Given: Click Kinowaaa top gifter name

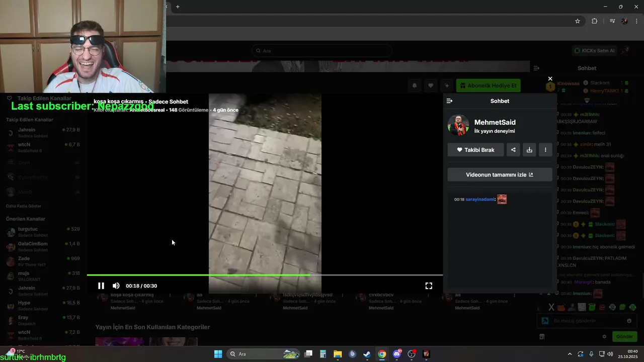Looking at the screenshot, I should click(568, 83).
